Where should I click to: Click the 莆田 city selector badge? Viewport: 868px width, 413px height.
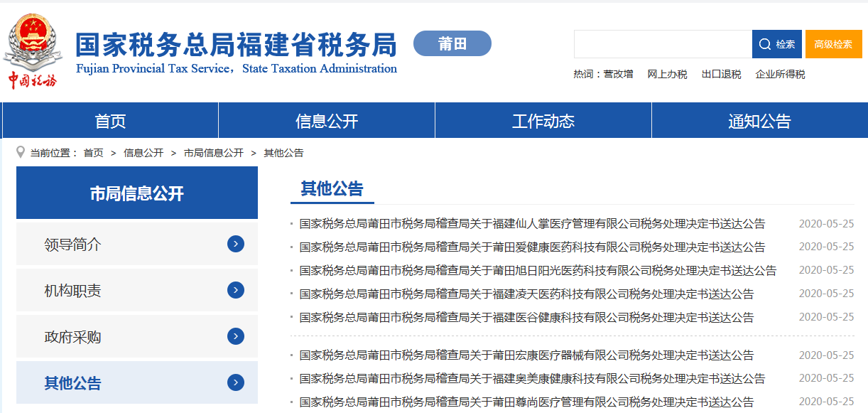click(x=452, y=44)
